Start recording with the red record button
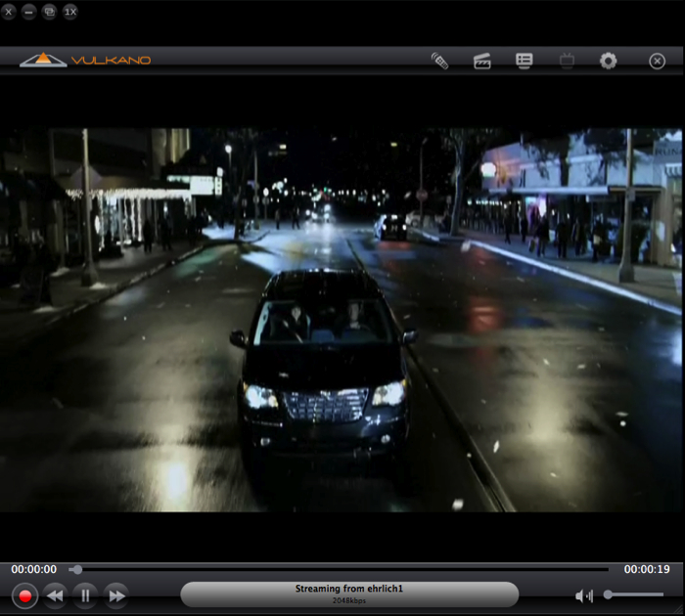 click(x=24, y=595)
